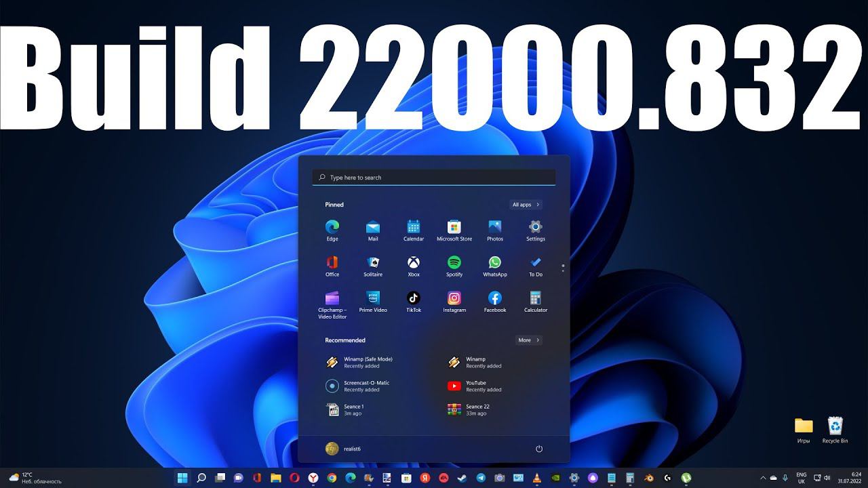Open Spotify from Start menu
868x488 pixels.
[454, 266]
